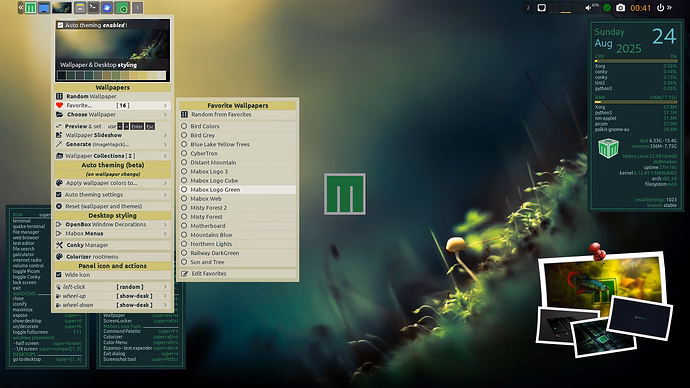Click the Conky Manager tools icon
Screen dimensions: 690x388
pos(59,245)
